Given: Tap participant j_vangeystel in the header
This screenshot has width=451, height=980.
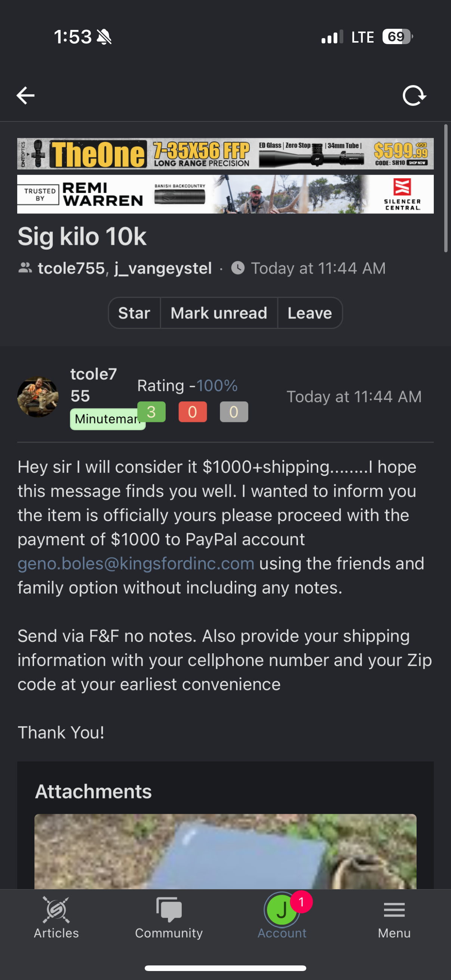Looking at the screenshot, I should (163, 268).
